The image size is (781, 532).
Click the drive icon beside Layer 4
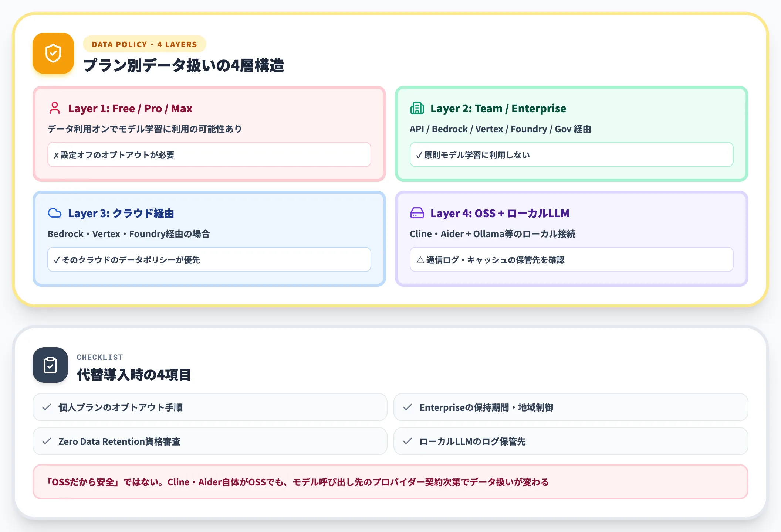(417, 213)
